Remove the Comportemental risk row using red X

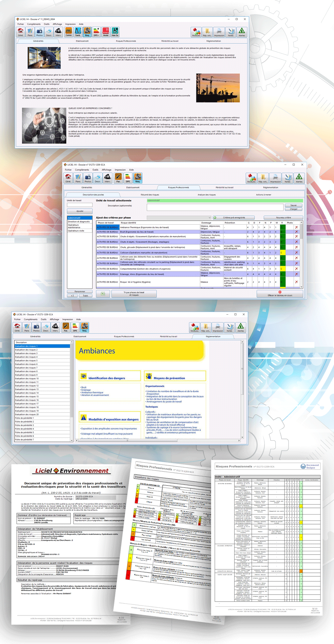296,269
